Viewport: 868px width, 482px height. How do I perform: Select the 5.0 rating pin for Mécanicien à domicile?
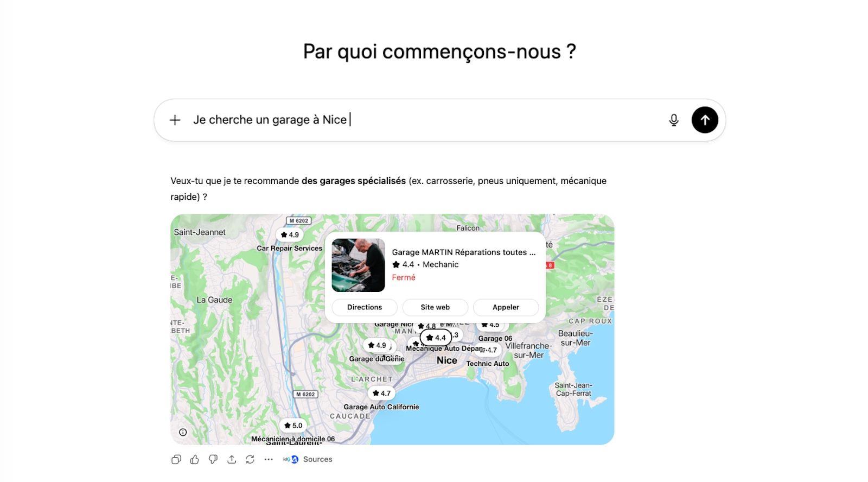pyautogui.click(x=293, y=426)
